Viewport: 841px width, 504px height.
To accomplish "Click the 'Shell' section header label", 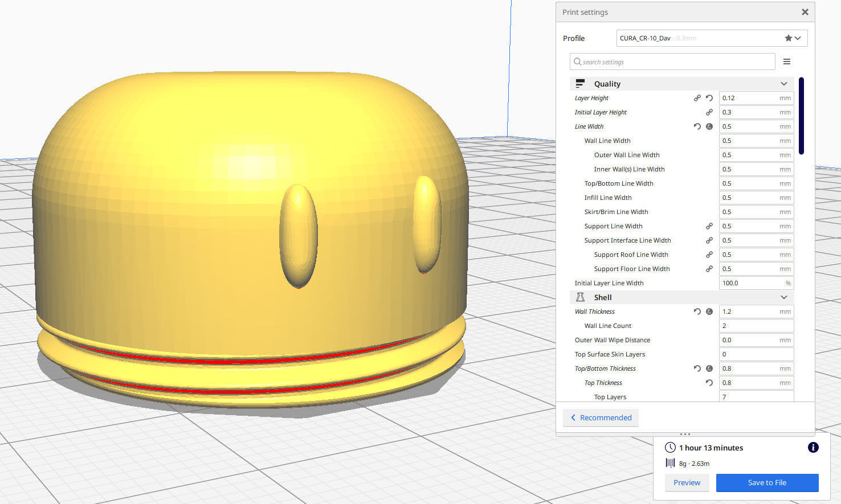I will pyautogui.click(x=603, y=297).
